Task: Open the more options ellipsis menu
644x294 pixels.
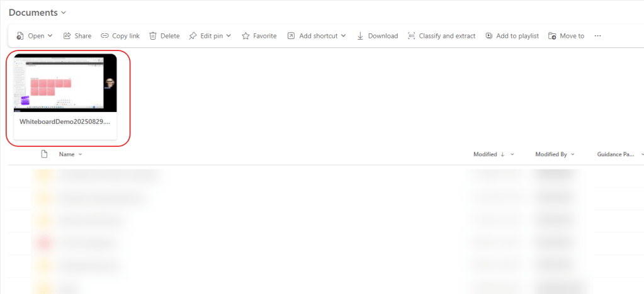Action: [x=597, y=36]
